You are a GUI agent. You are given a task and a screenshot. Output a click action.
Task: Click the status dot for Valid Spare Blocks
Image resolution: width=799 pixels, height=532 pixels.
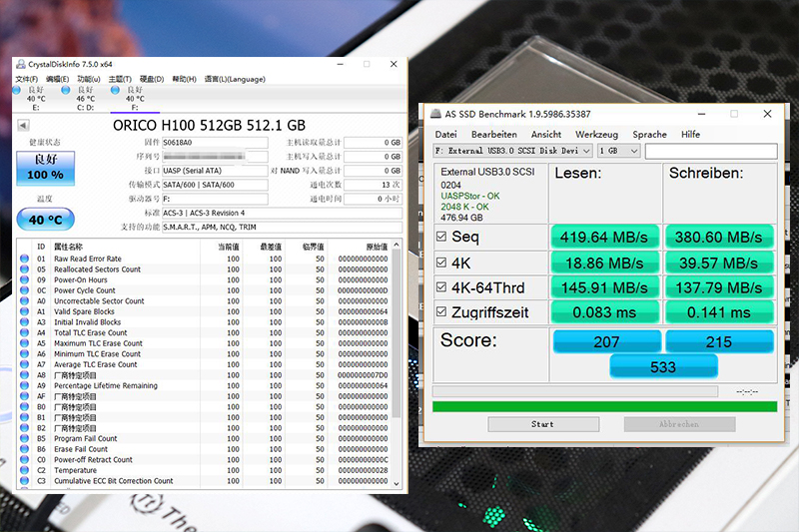pyautogui.click(x=24, y=311)
